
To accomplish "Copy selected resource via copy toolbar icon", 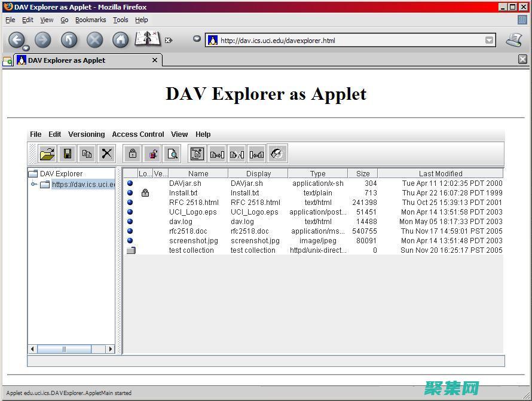I will pos(87,154).
